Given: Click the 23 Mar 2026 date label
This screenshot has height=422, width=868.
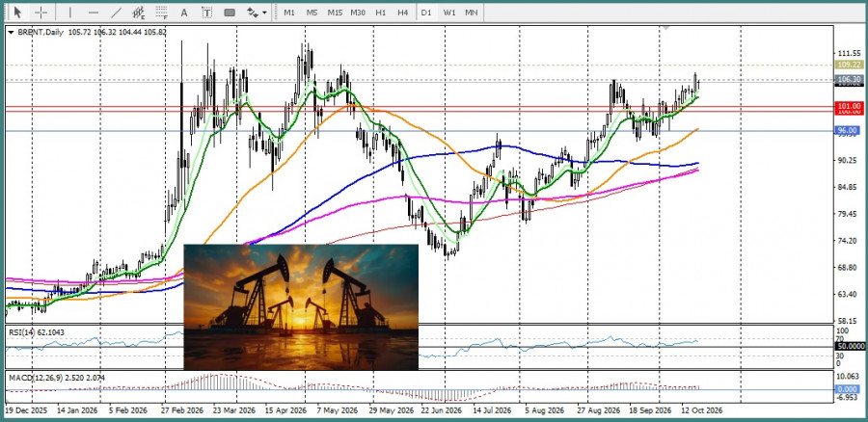Looking at the screenshot, I should coord(236,411).
